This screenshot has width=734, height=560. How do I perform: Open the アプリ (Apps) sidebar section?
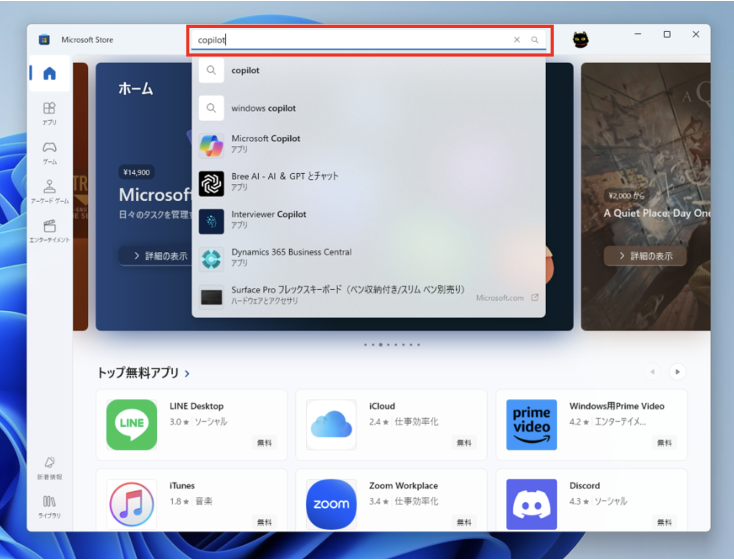click(x=49, y=113)
